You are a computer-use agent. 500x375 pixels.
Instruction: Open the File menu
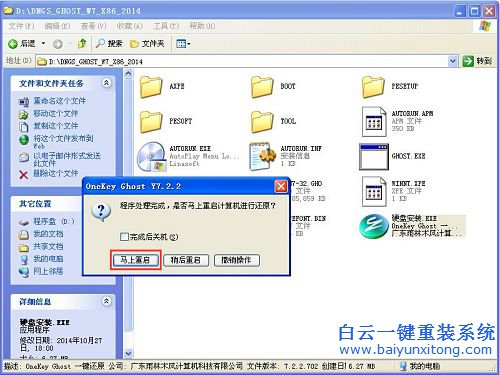tap(21, 26)
